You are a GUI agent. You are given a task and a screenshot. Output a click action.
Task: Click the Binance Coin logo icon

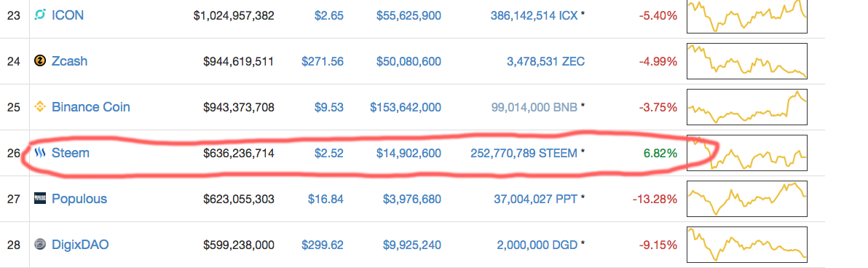[39, 107]
